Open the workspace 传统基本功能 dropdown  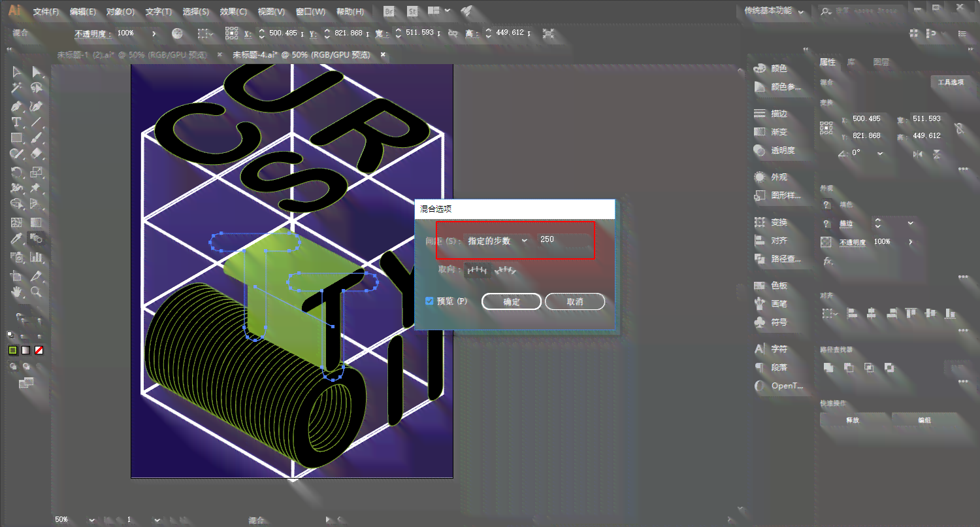click(x=775, y=10)
